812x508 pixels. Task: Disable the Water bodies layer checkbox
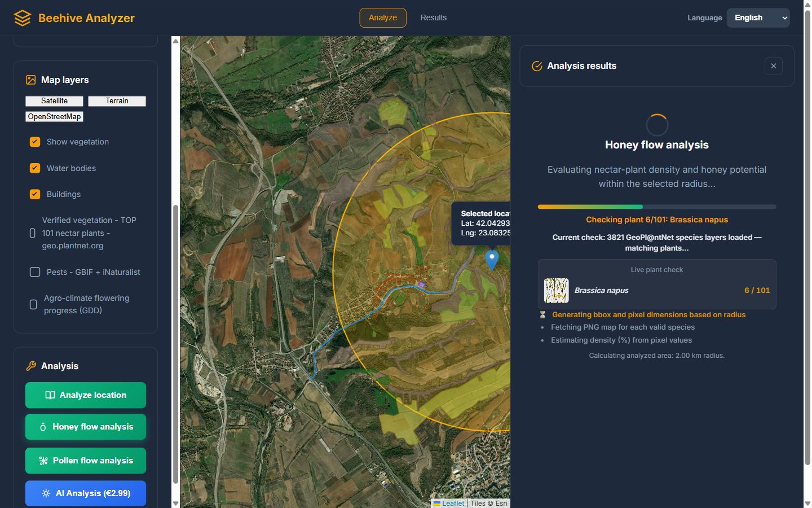[x=35, y=168]
